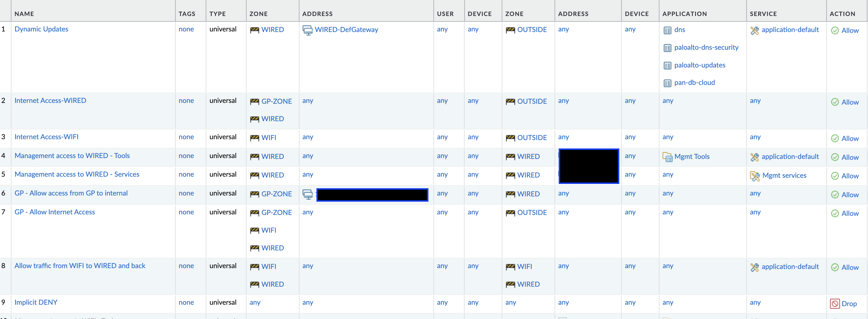Open the Implicit DENY rule
Viewport: 868px width, 319px height.
(36, 302)
